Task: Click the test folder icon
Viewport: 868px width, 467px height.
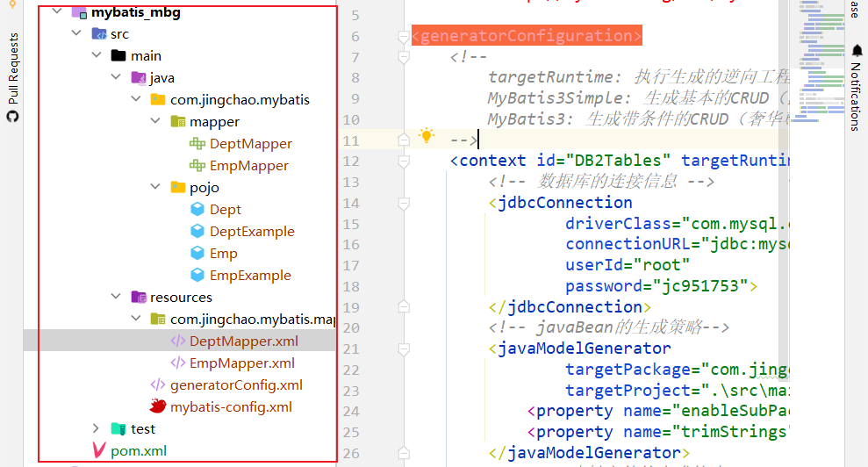Action: (x=118, y=428)
